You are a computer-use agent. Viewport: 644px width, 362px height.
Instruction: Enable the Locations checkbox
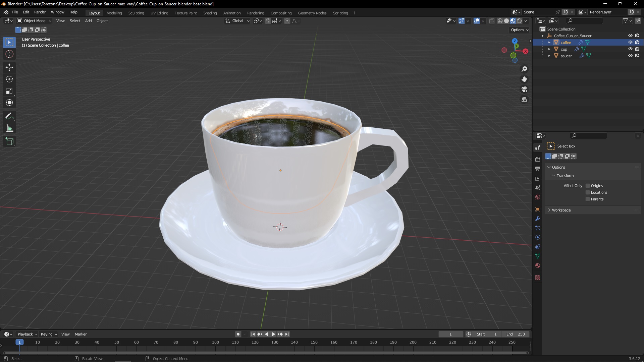click(588, 192)
